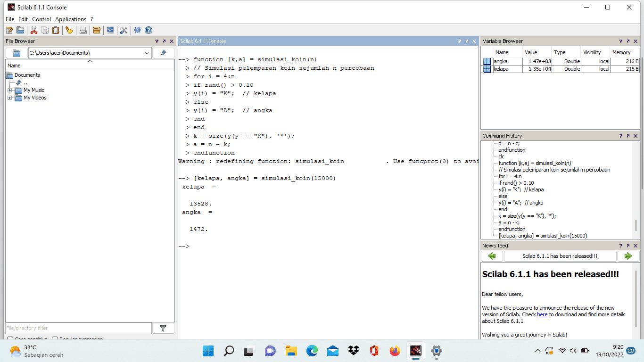Select 'if rand() > 0.10' history entry
Screen dimensions: 644x362
516,183
